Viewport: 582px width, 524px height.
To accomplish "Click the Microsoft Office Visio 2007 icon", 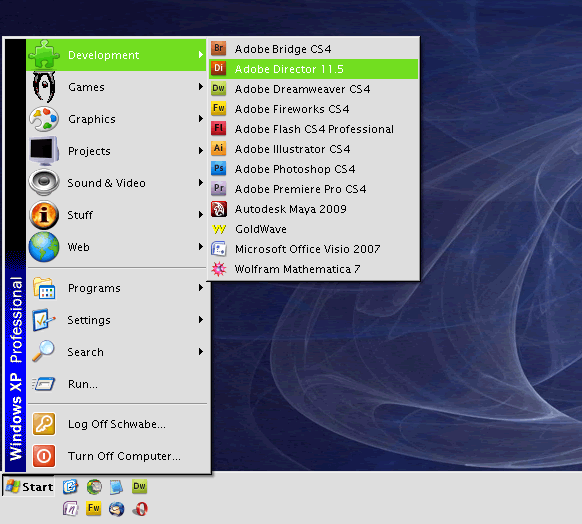I will tap(219, 249).
